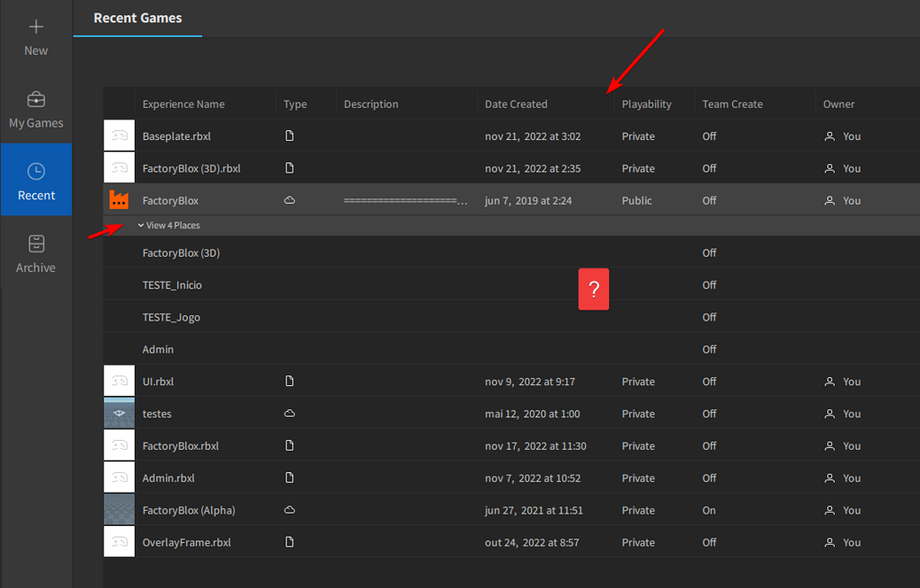This screenshot has height=588, width=920.
Task: Open Archive from the sidebar
Action: coord(36,254)
